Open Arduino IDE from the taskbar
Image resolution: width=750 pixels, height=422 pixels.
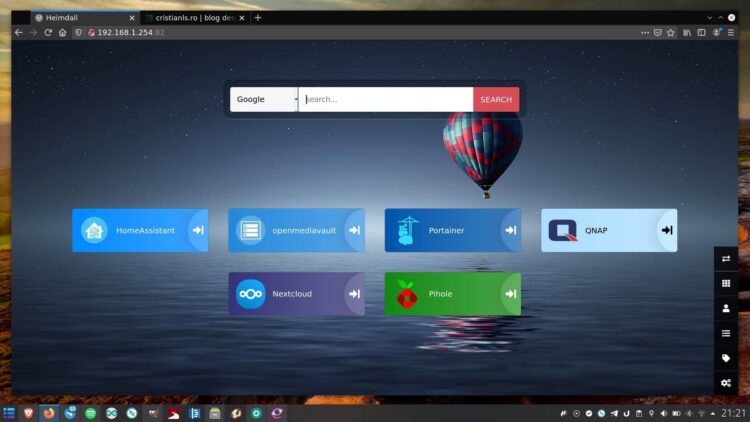[x=111, y=413]
